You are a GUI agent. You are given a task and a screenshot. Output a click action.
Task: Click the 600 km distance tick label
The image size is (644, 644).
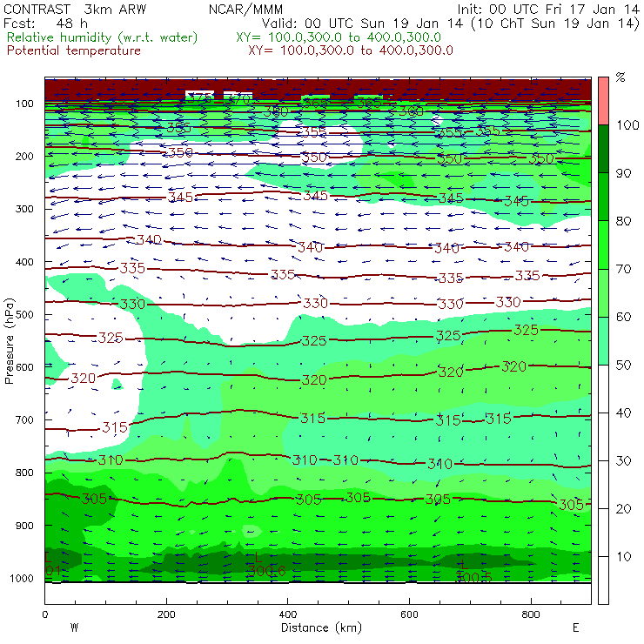(409, 614)
